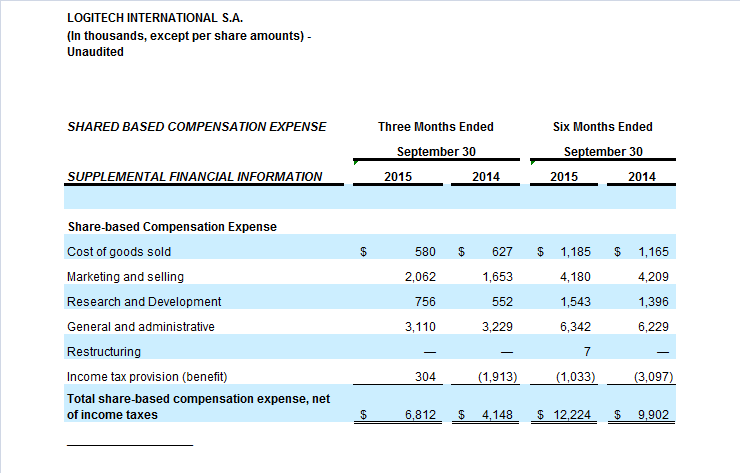Select the Total share-based compensation expense label
740x473 pixels.
click(x=198, y=406)
